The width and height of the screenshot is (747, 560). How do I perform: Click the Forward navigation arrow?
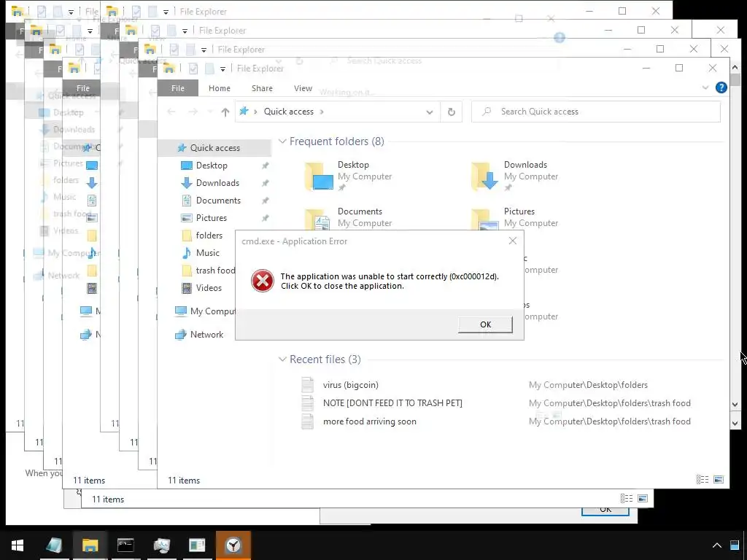coord(193,112)
